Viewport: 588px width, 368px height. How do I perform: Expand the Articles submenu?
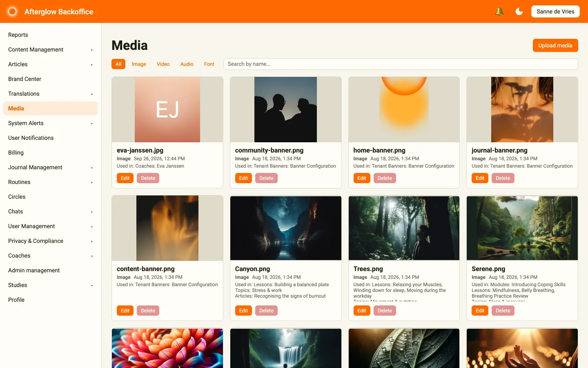click(x=51, y=64)
